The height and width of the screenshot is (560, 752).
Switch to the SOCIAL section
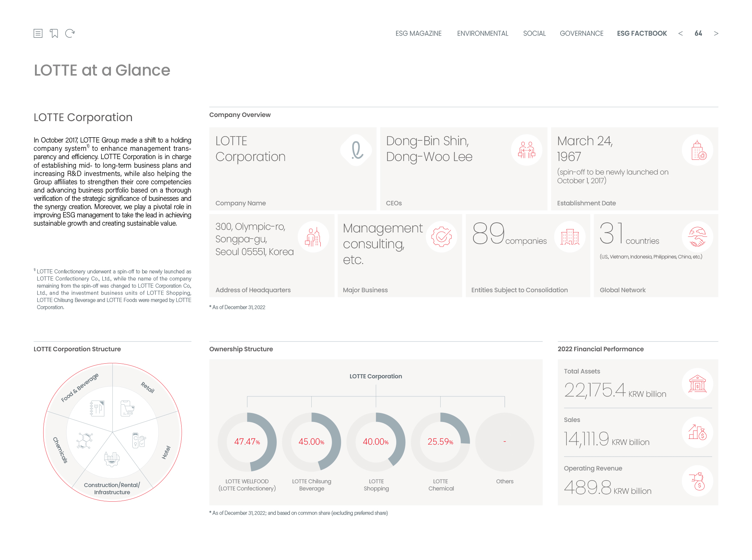[x=534, y=33]
